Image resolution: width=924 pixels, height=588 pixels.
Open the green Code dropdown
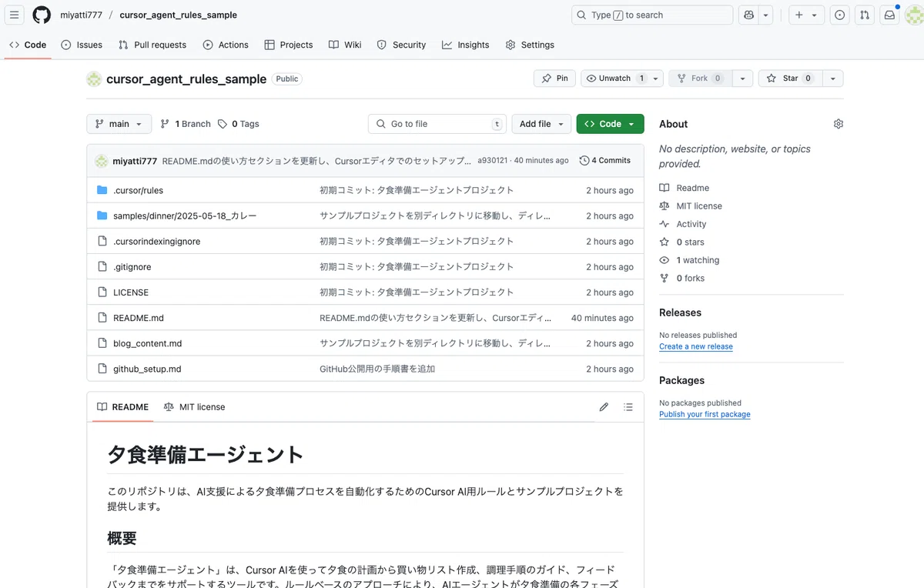pyautogui.click(x=610, y=124)
